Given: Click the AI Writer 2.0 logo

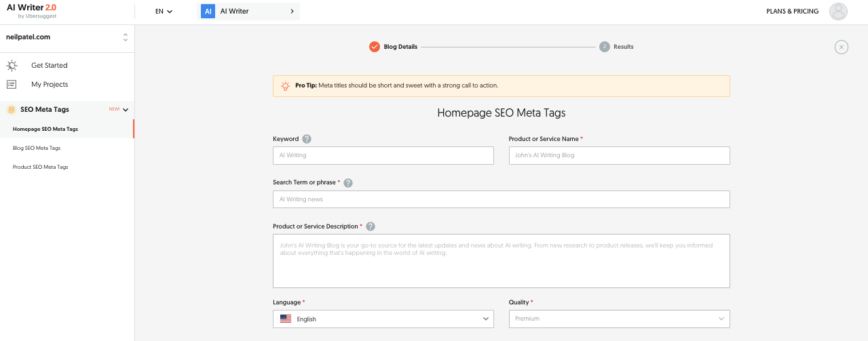Looking at the screenshot, I should 32,9.
